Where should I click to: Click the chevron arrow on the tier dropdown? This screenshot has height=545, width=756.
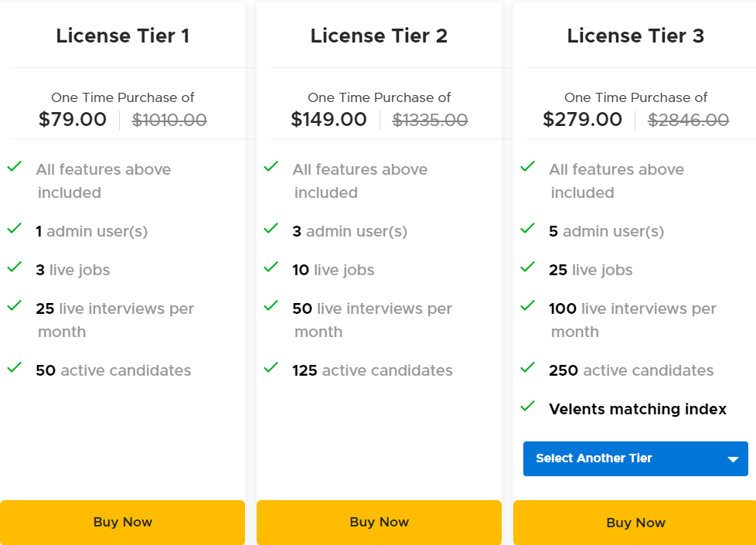click(731, 458)
